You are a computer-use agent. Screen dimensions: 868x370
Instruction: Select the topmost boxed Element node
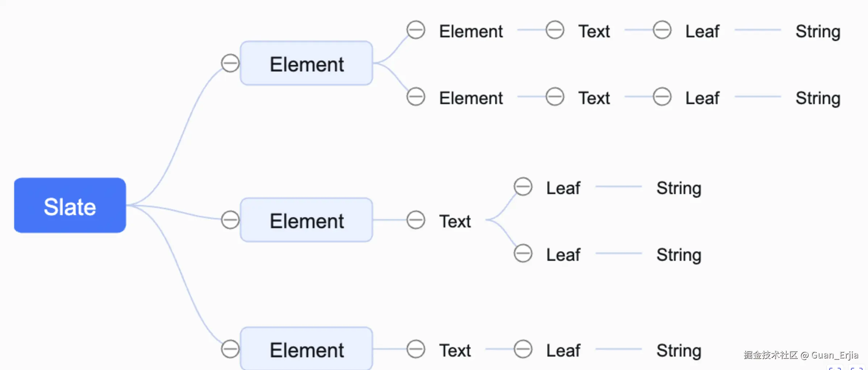tap(306, 63)
